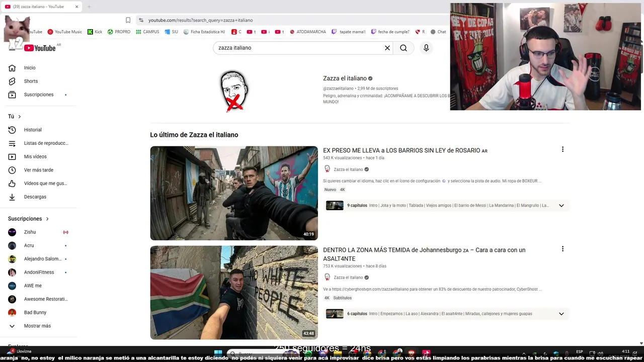Open channel link under the Rosario video
The height and width of the screenshot is (362, 644).
point(348,169)
